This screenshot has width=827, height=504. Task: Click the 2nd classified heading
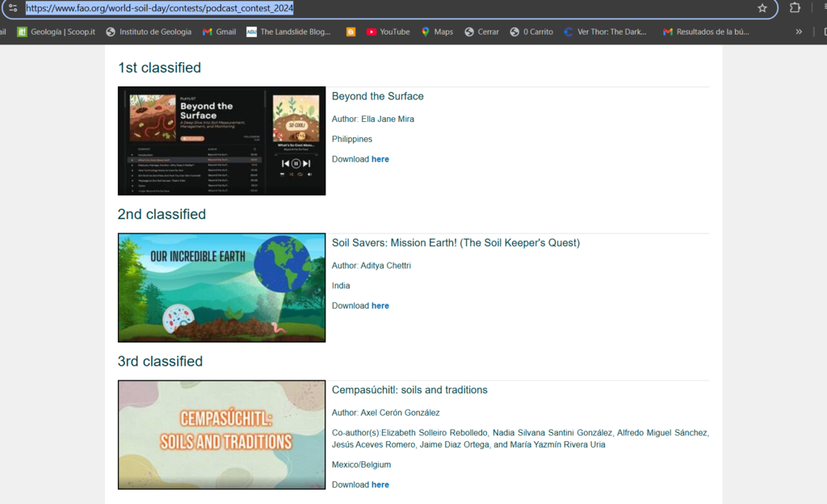(x=162, y=215)
